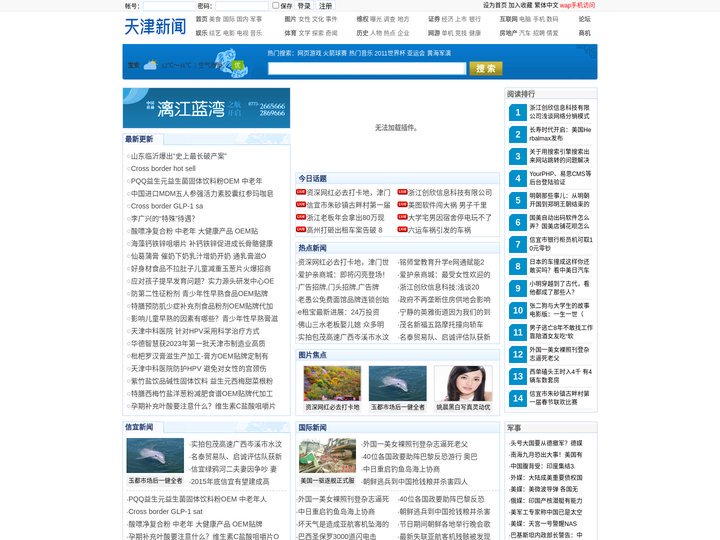This screenshot has width=720, height=540.
Task: Open the 体育 navigation category
Action: (x=290, y=33)
